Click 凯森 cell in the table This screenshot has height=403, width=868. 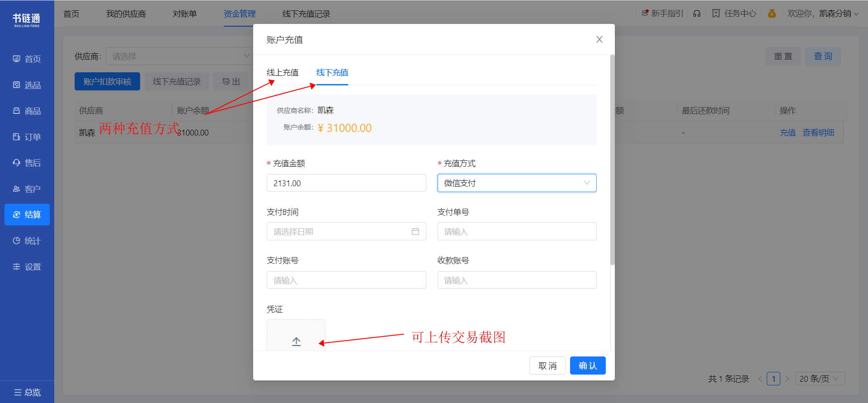[x=87, y=132]
